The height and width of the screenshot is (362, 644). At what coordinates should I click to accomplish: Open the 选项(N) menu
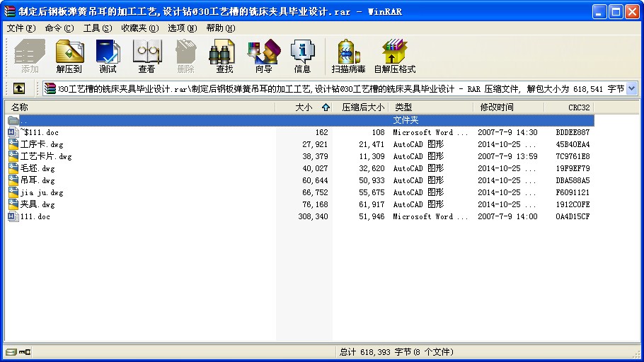(183, 28)
